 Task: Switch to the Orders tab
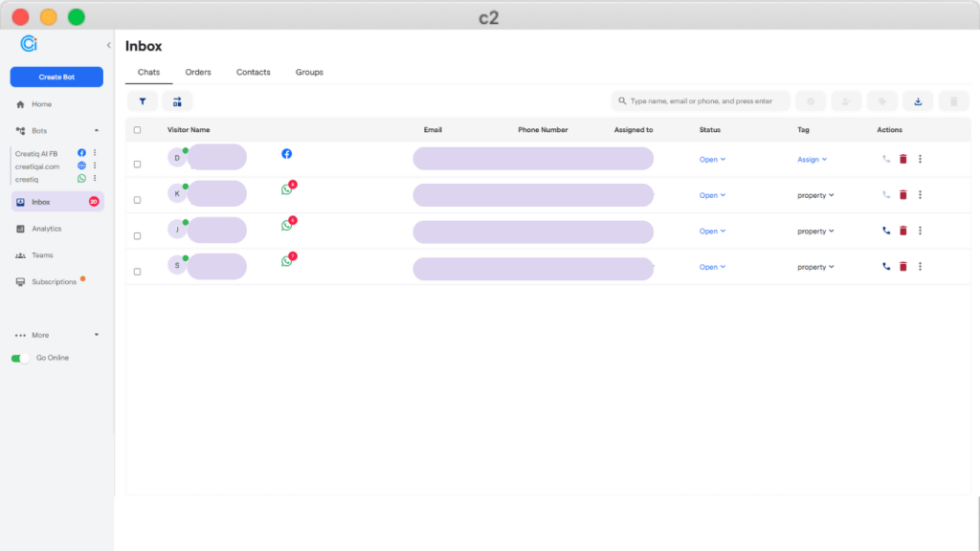pyautogui.click(x=198, y=72)
